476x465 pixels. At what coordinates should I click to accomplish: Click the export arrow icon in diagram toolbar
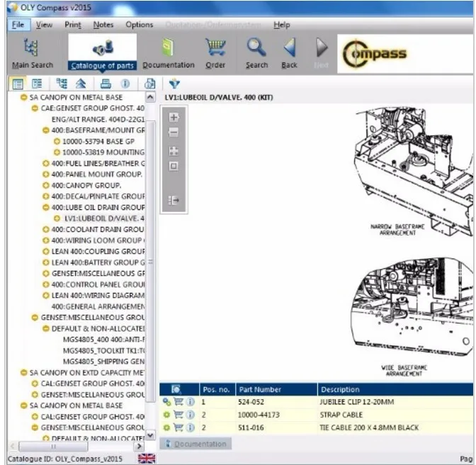point(174,200)
